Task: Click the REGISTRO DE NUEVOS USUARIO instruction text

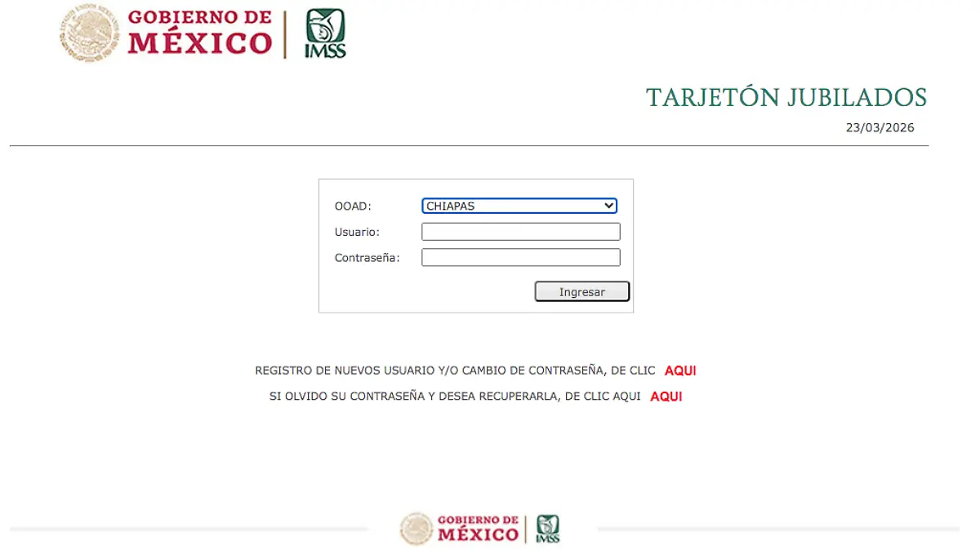Action: (455, 370)
